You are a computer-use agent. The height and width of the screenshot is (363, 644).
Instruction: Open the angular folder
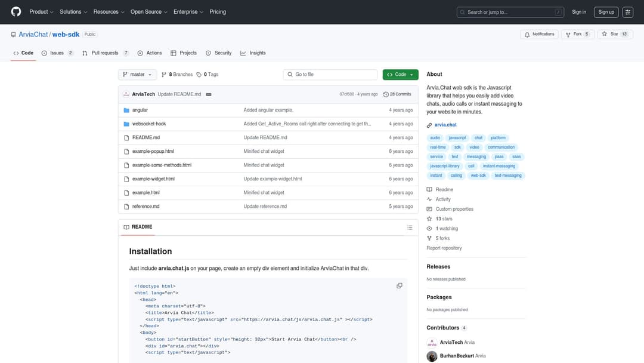(140, 110)
